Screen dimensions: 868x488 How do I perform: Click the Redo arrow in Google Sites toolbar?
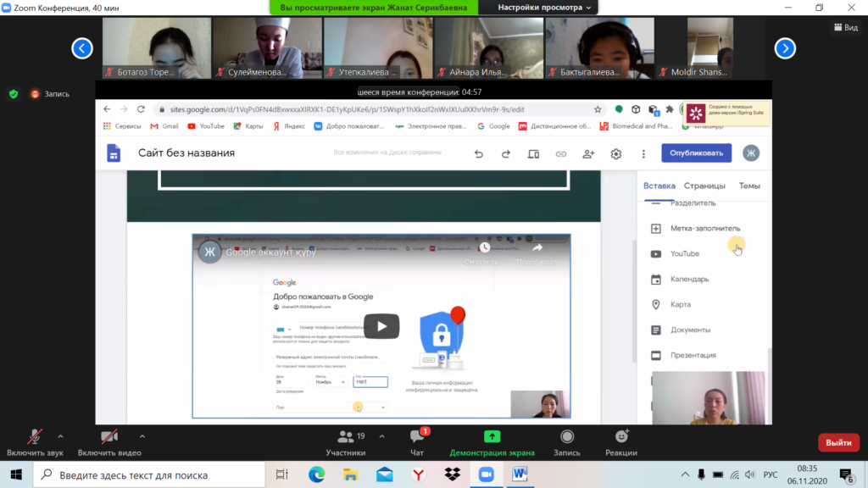[x=506, y=154]
